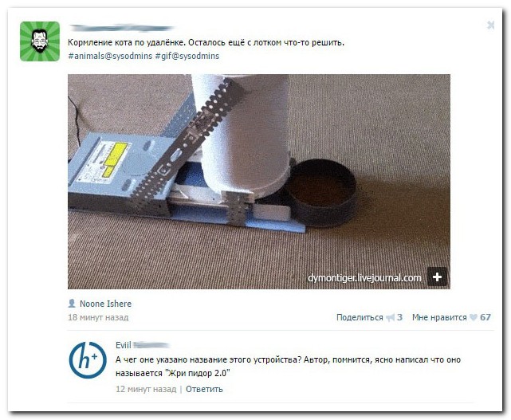Play the cat feeder GIF image
Screen dimensions: 511x420
pyautogui.click(x=259, y=182)
